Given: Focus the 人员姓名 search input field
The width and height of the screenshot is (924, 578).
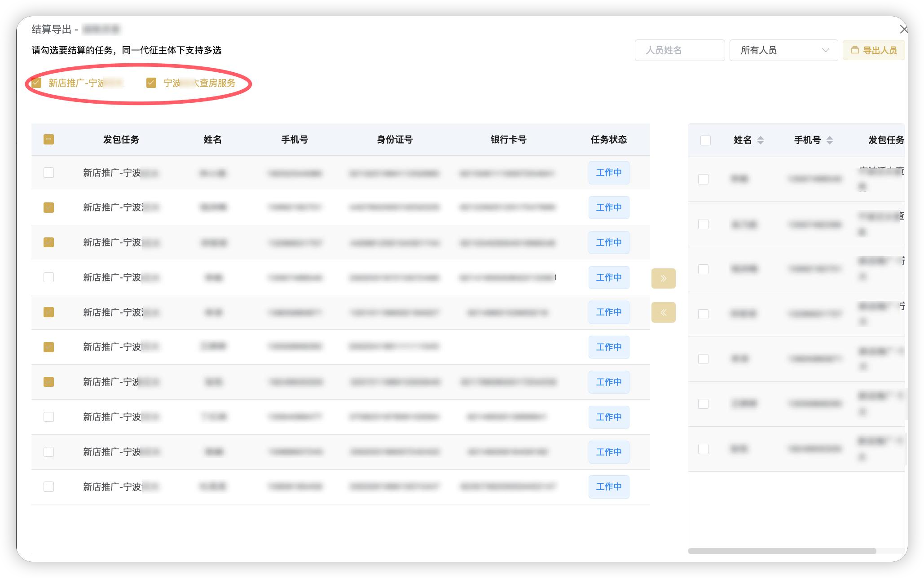Looking at the screenshot, I should click(x=679, y=50).
